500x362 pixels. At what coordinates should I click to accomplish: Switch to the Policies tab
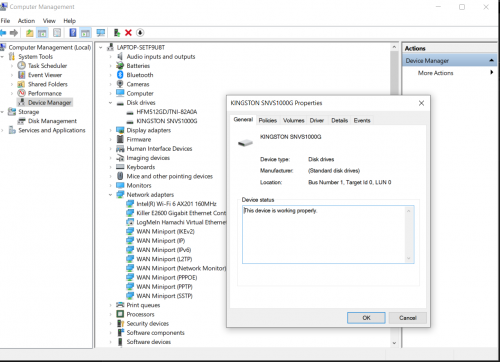268,120
